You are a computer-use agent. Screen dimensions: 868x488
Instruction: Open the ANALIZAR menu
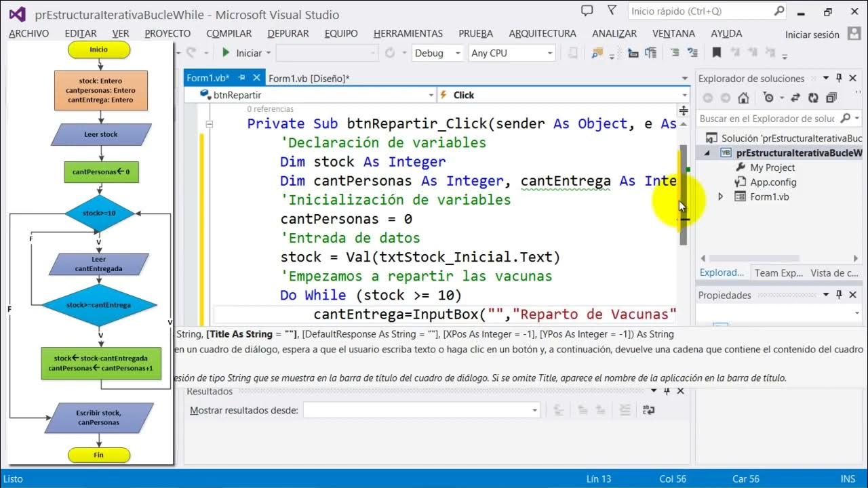point(614,33)
